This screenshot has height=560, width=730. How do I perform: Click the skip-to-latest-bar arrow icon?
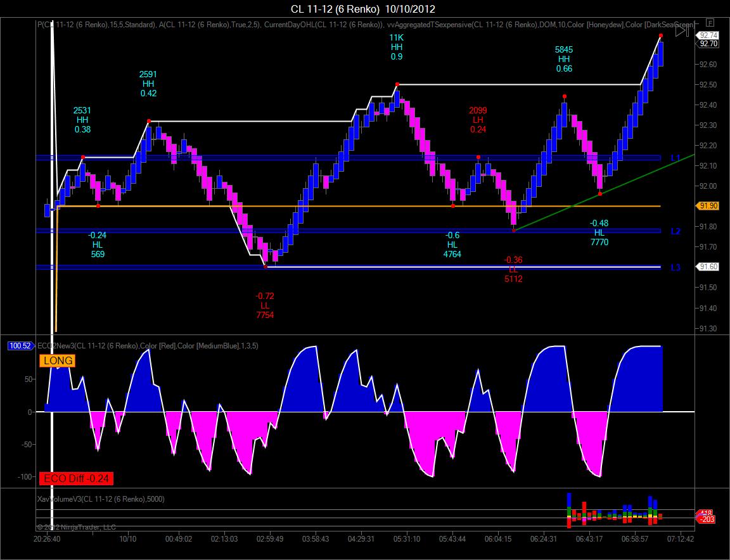pyautogui.click(x=682, y=31)
